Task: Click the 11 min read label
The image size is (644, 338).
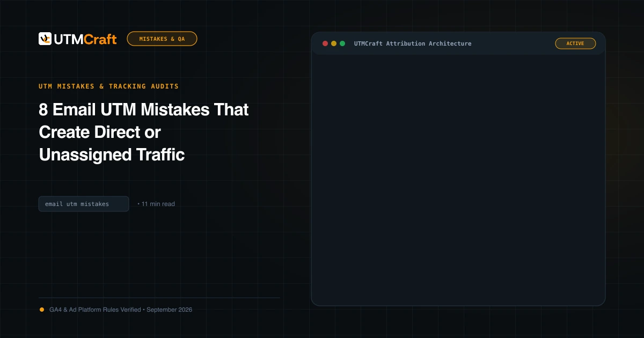Action: coord(158,204)
